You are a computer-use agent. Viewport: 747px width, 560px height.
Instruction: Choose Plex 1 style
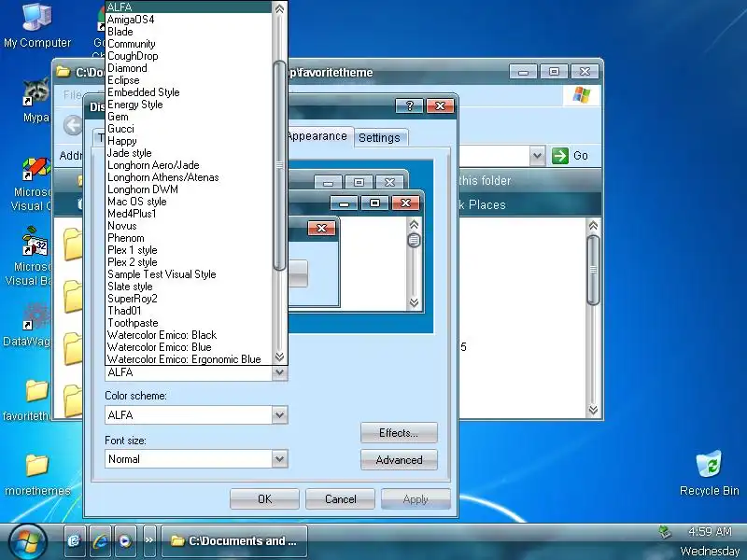[189, 250]
